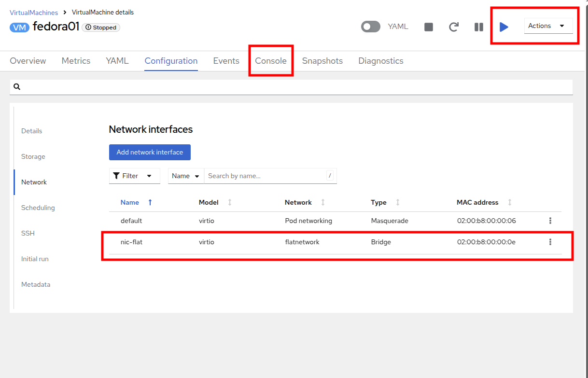Toggle the YAML switch on
This screenshot has height=378, width=588.
point(371,27)
